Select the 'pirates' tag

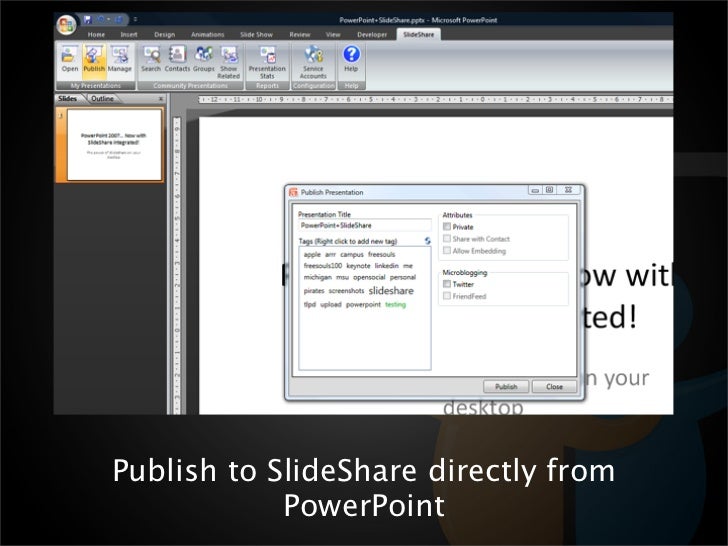pos(314,291)
